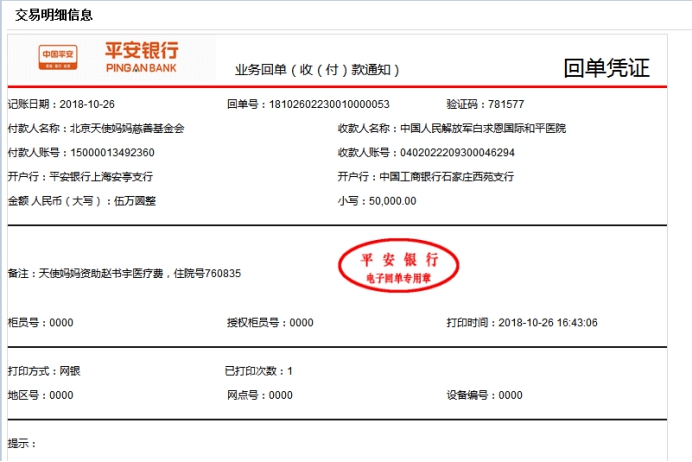This screenshot has width=692, height=462.
Task: Click the 回单凭证 title
Action: (606, 68)
